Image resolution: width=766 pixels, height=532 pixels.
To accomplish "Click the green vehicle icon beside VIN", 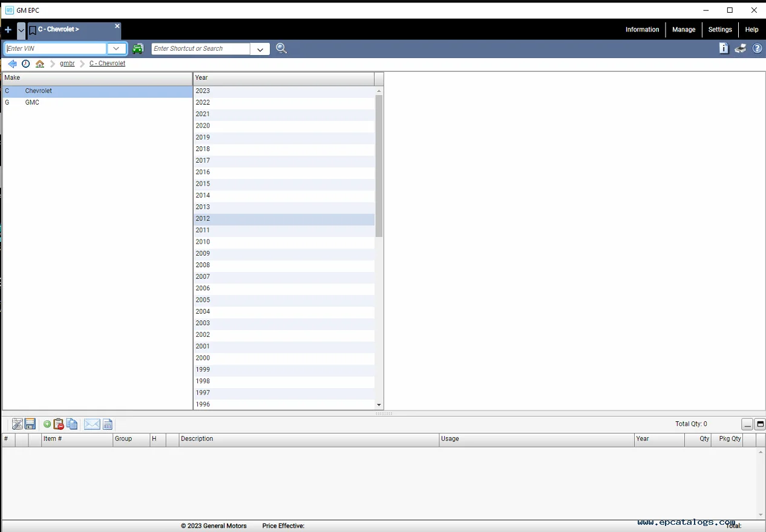I will click(x=138, y=48).
